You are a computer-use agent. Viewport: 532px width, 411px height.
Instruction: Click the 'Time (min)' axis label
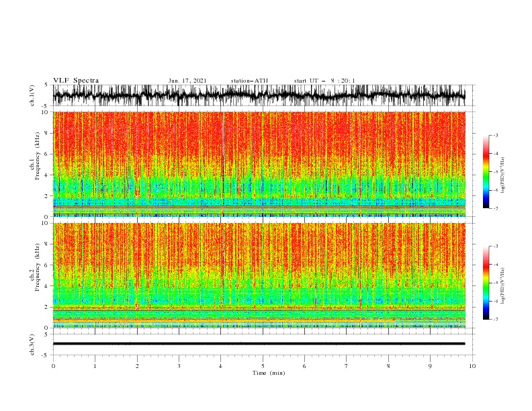[269, 373]
